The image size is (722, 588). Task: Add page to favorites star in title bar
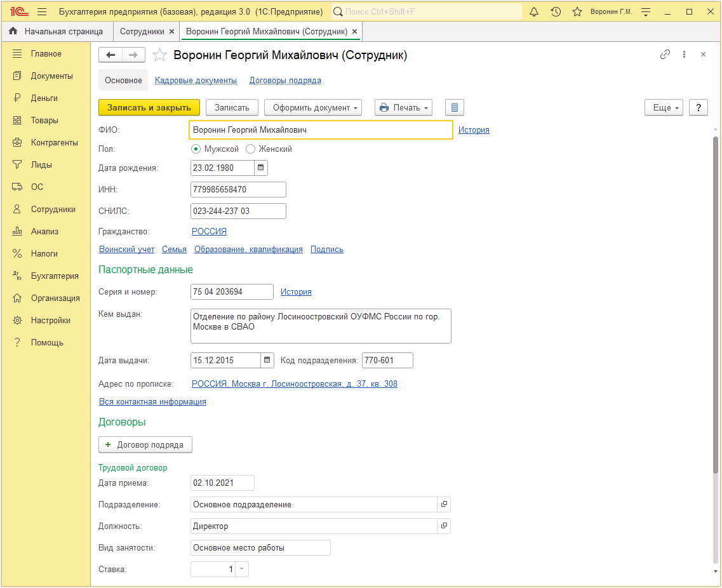point(577,12)
